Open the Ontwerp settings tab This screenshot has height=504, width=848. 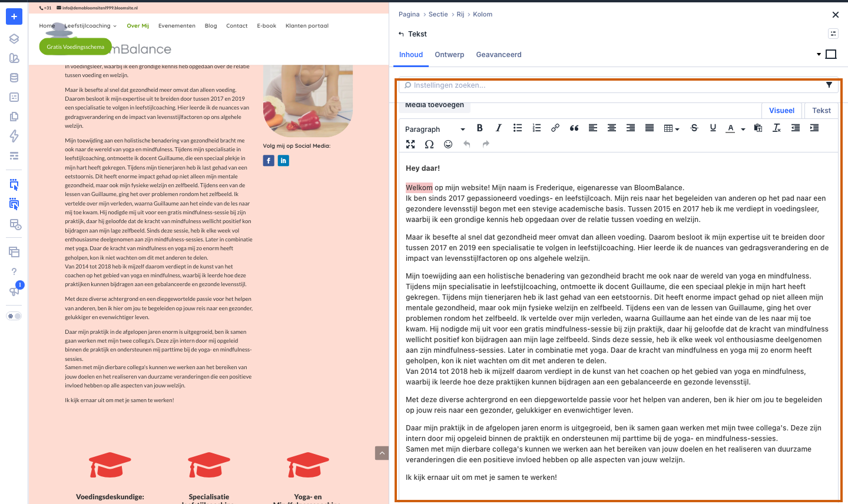point(449,55)
